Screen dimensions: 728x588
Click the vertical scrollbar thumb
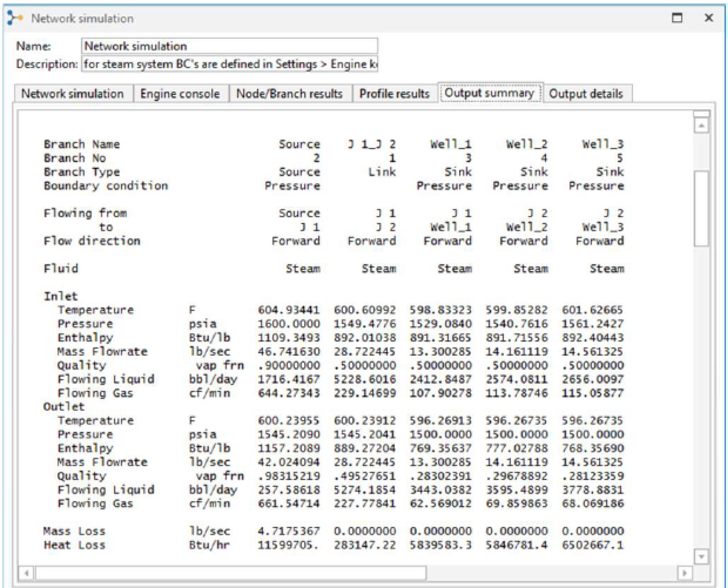701,208
